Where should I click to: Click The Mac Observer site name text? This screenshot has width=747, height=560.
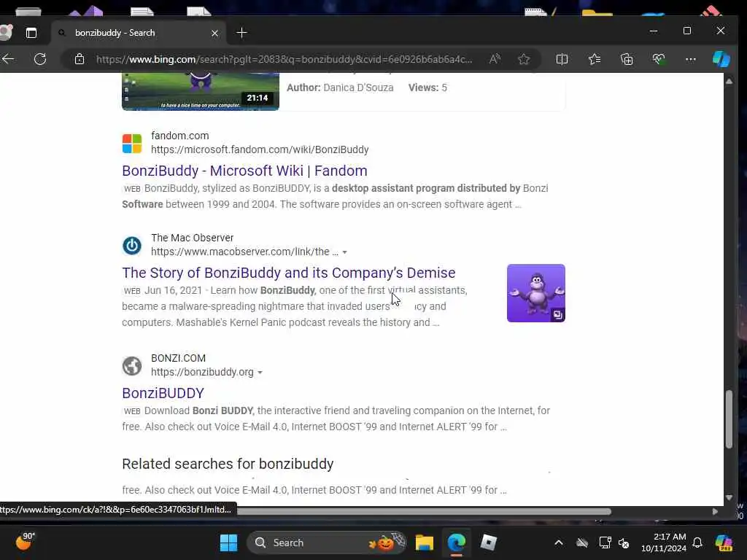click(192, 238)
